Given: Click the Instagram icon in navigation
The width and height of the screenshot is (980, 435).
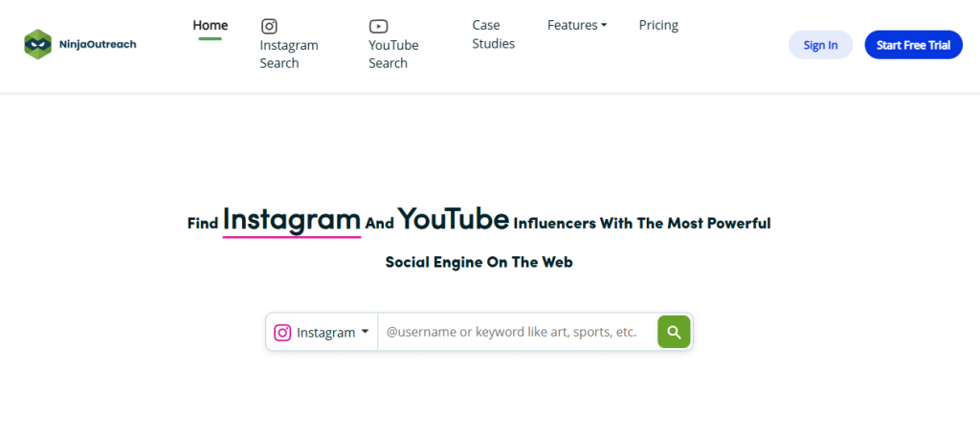Looking at the screenshot, I should (x=269, y=26).
